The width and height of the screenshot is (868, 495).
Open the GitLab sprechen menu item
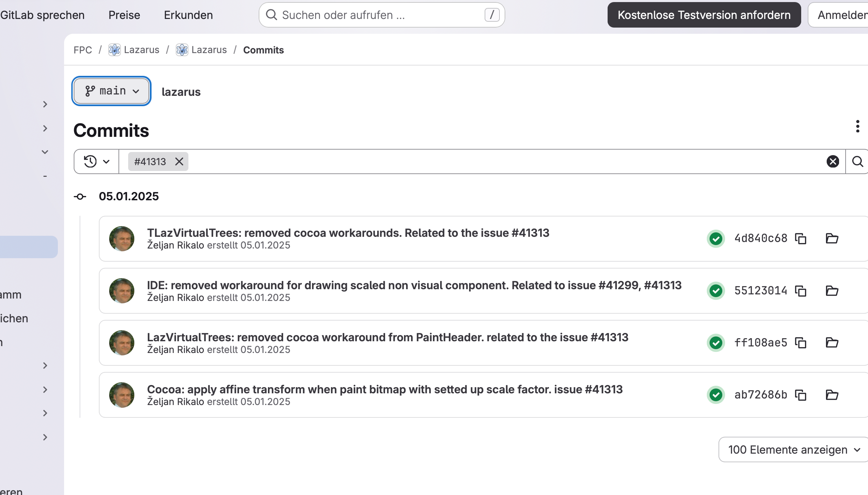tap(42, 15)
